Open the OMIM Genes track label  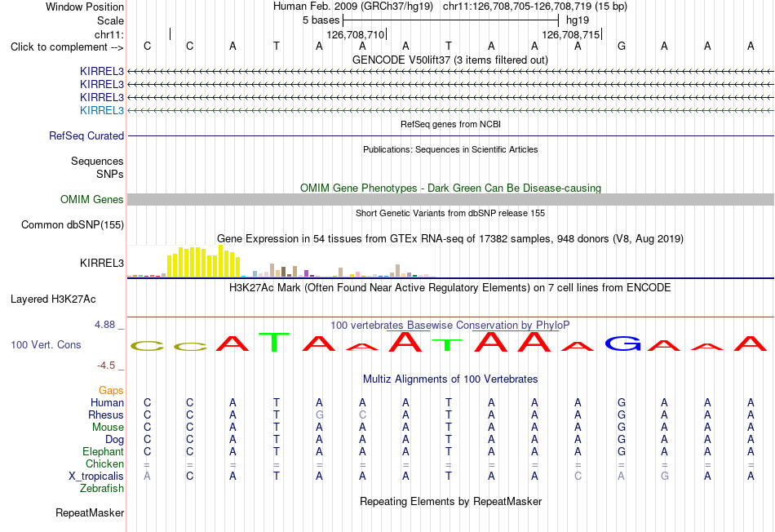tap(91, 199)
